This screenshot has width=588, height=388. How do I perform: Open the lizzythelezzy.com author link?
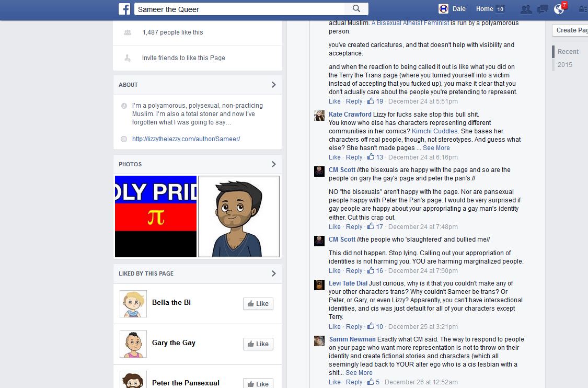click(186, 139)
